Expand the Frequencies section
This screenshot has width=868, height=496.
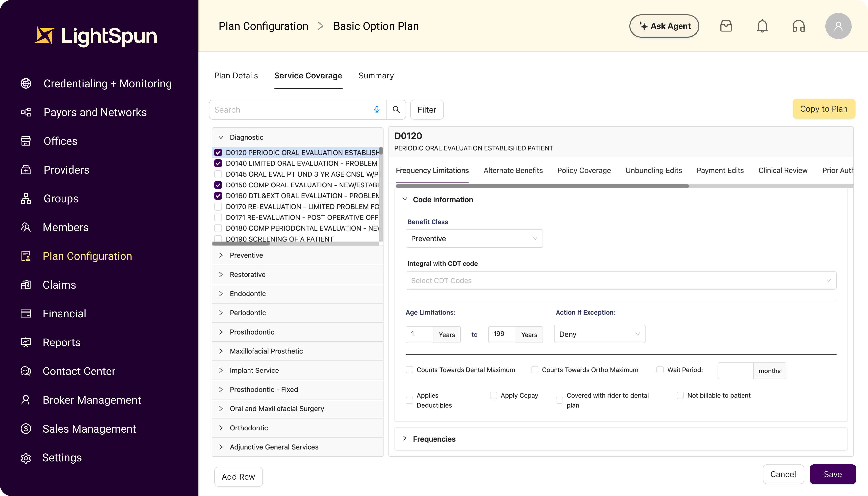(621, 439)
